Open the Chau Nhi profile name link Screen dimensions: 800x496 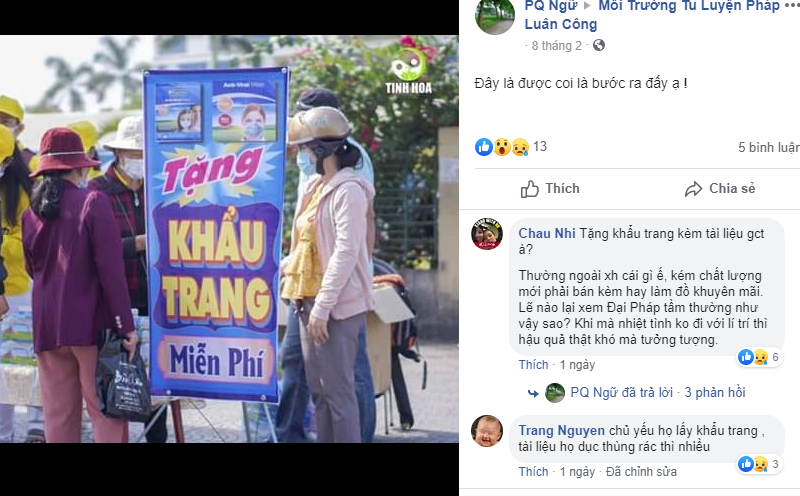coord(547,233)
